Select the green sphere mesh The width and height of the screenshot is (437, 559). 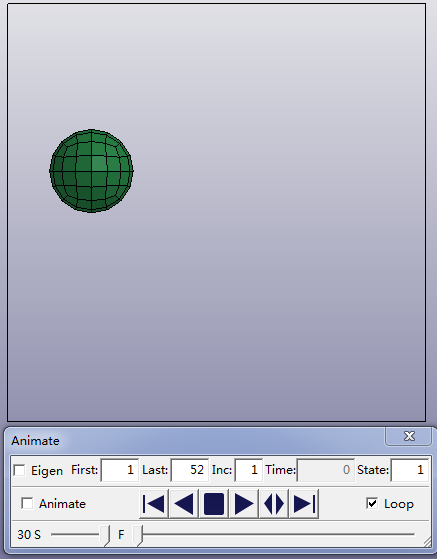point(91,171)
